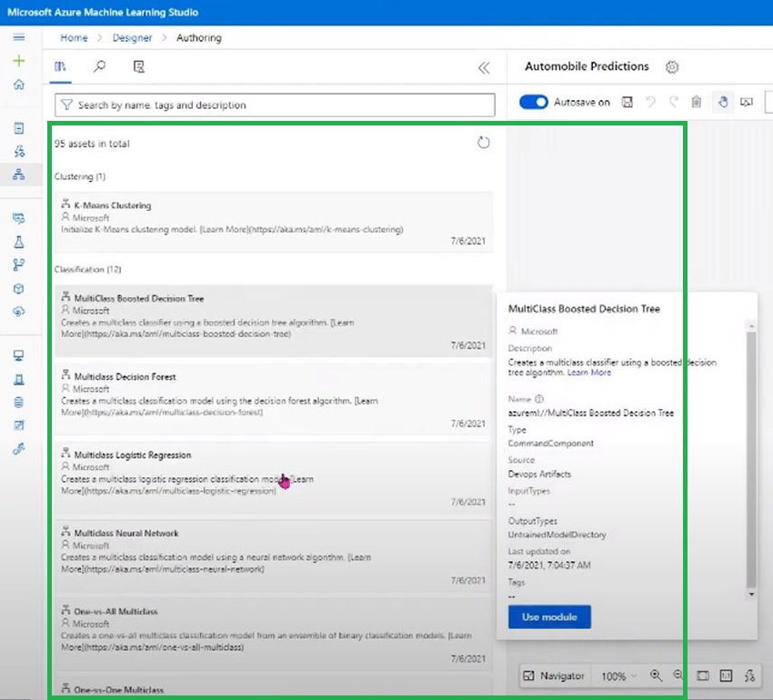Click the info icon beside Name
The height and width of the screenshot is (700, 773).
(539, 399)
